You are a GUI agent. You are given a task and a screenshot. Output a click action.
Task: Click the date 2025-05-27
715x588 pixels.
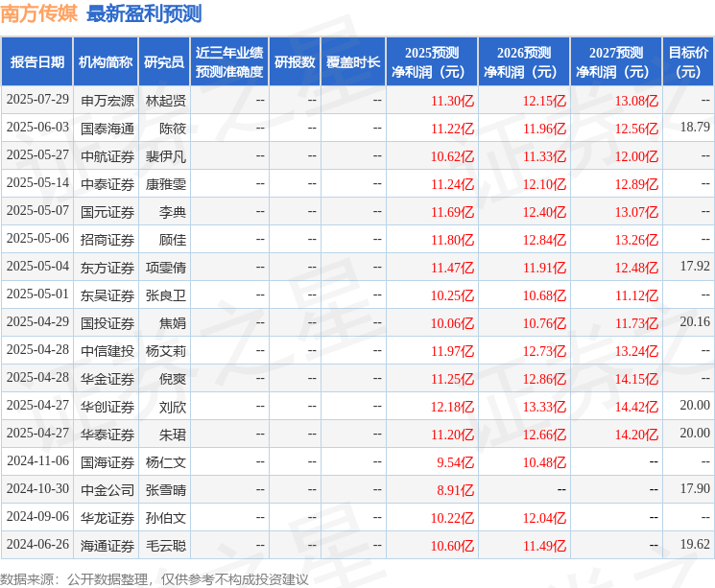(37, 155)
